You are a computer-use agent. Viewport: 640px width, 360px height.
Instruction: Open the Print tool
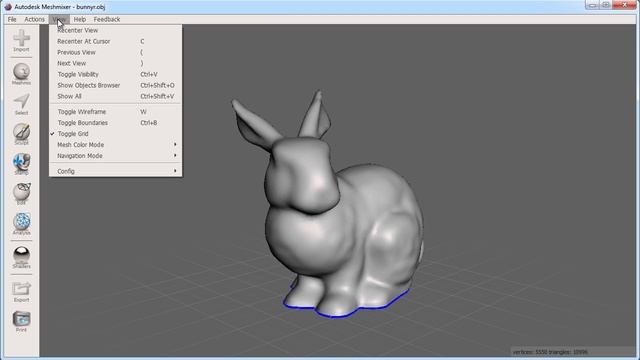click(x=21, y=322)
